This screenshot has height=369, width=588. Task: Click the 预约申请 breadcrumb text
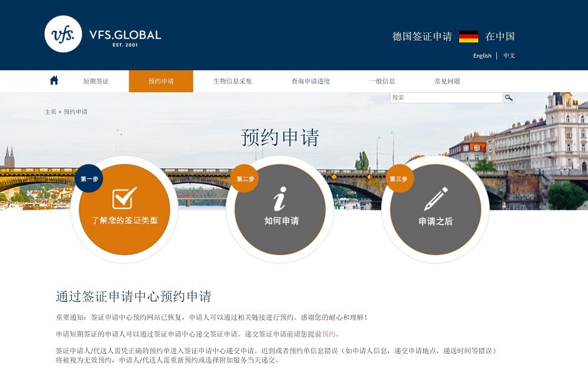click(75, 112)
